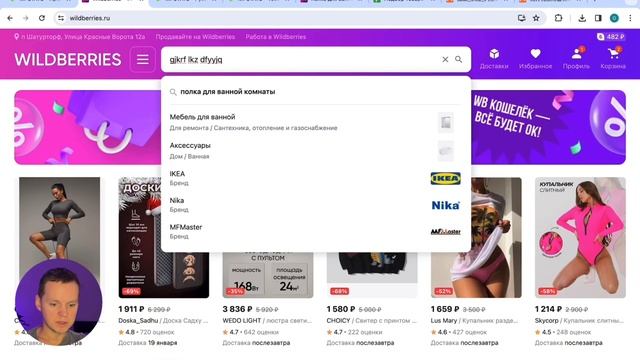The width and height of the screenshot is (640, 360).
Task: Click Доставка 19 января text
Action: pos(148,343)
